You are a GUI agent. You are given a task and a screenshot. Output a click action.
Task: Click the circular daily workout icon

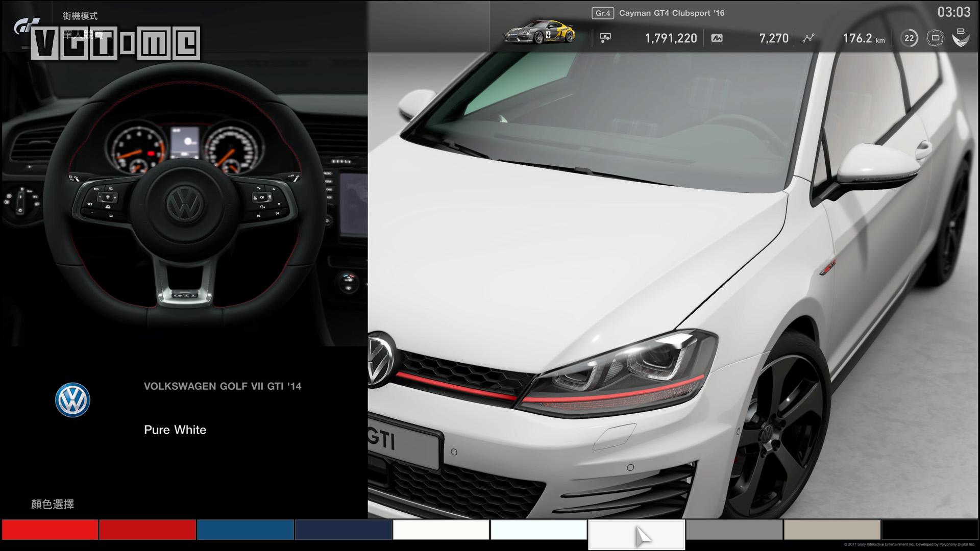(x=935, y=38)
